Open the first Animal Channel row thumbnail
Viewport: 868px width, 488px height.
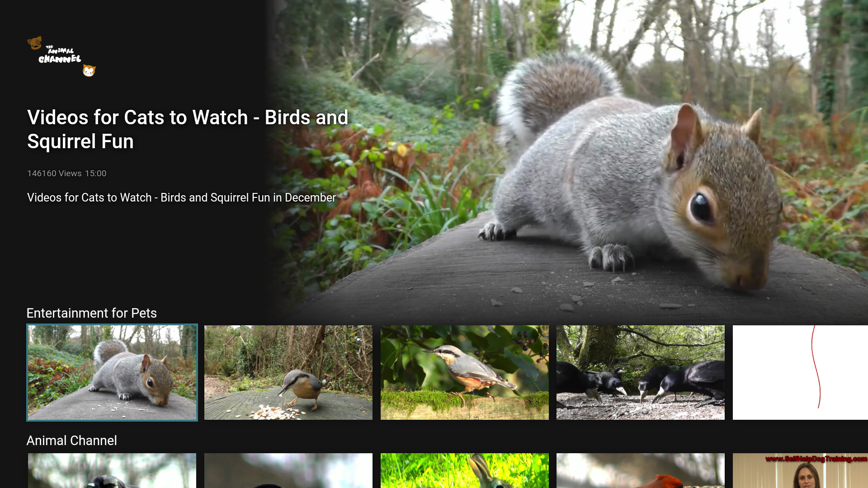pyautogui.click(x=112, y=470)
